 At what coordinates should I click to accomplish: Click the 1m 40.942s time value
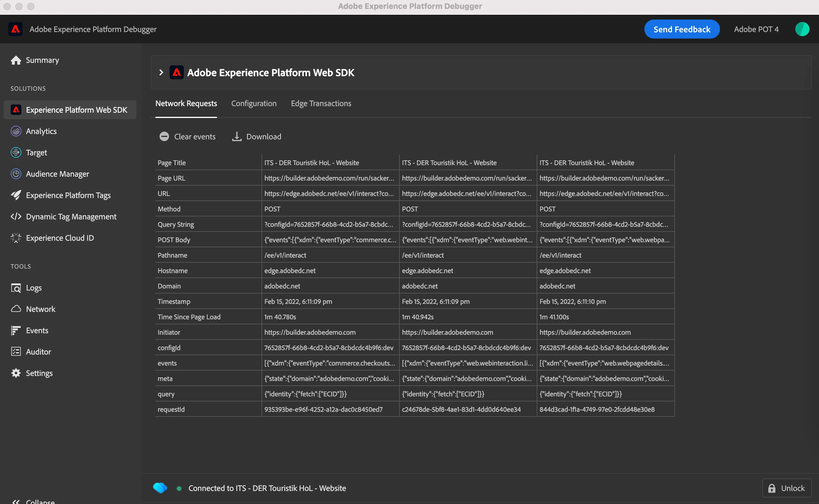(x=418, y=317)
